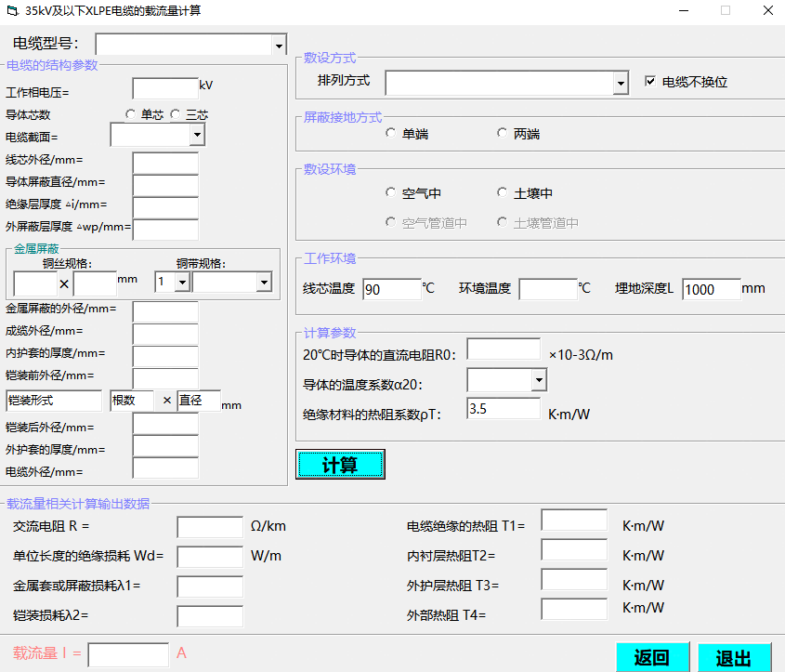785x672 pixels.
Task: Choose 两端 shield grounding method
Action: [x=503, y=134]
